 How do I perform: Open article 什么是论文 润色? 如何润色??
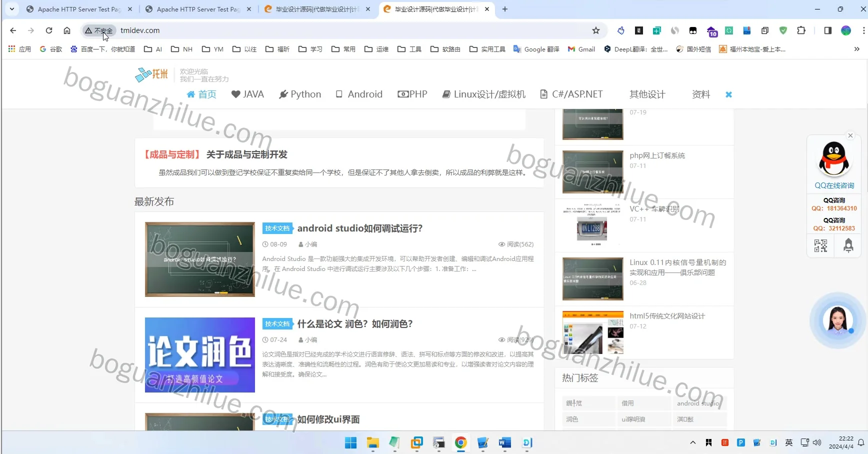(x=355, y=324)
